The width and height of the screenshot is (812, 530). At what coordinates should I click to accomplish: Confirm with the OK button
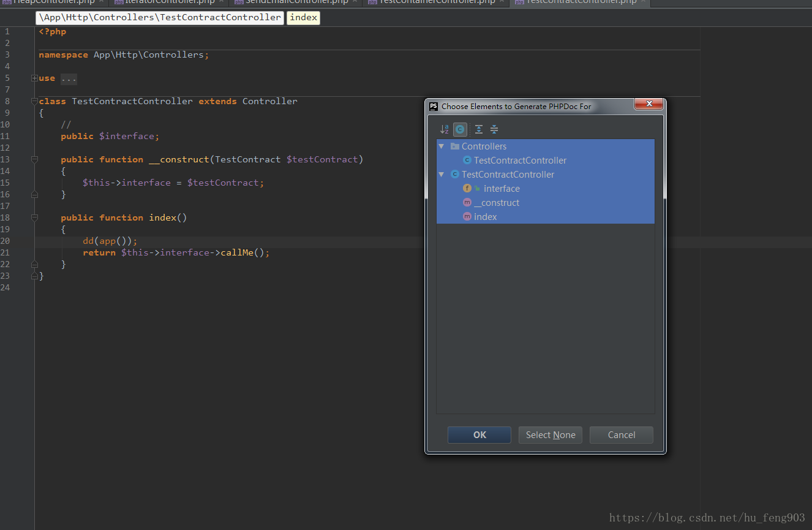click(479, 435)
